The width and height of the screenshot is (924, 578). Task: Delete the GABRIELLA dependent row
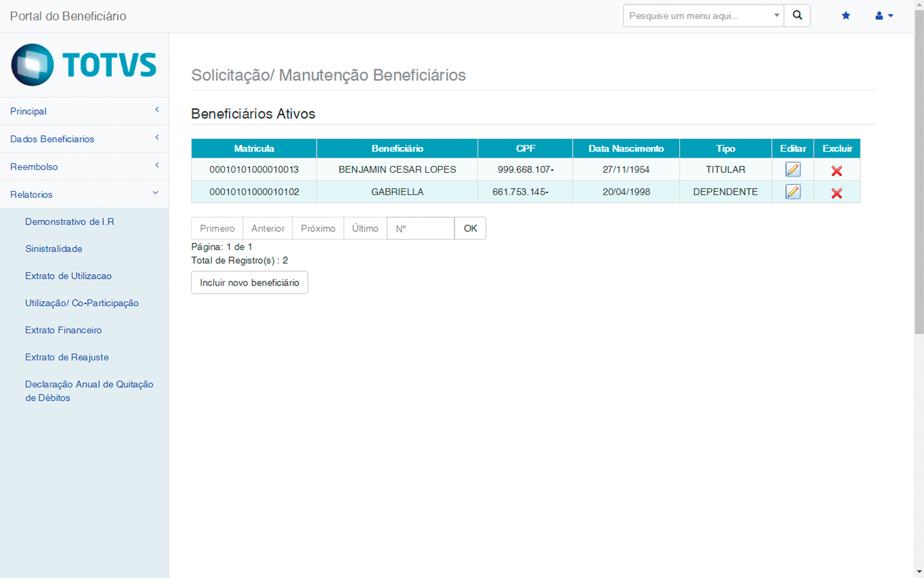(836, 193)
